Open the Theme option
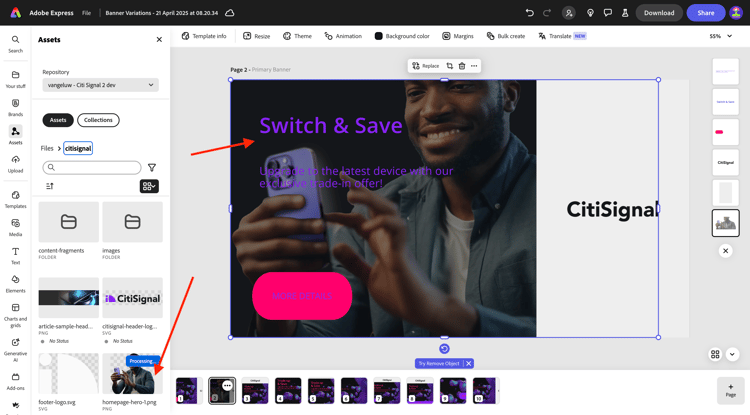 [297, 36]
